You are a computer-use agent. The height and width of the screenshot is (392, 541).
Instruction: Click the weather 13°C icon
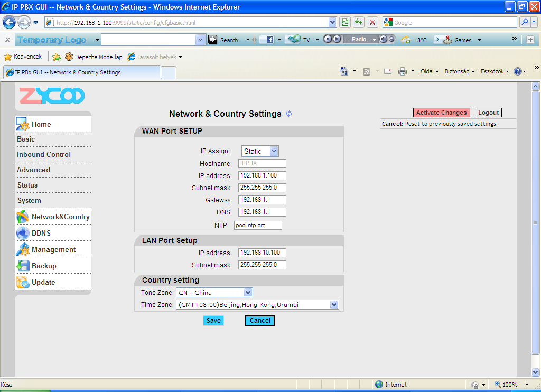click(x=406, y=40)
